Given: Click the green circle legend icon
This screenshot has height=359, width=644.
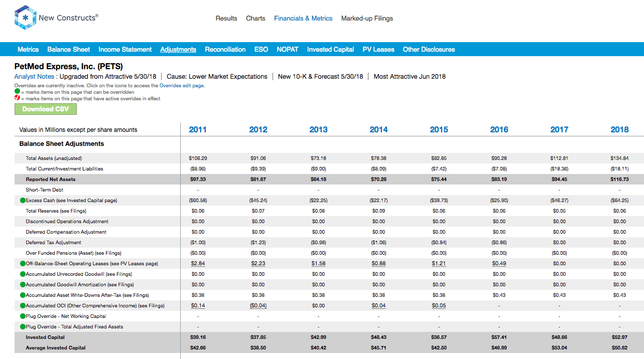Looking at the screenshot, I should (x=17, y=92).
